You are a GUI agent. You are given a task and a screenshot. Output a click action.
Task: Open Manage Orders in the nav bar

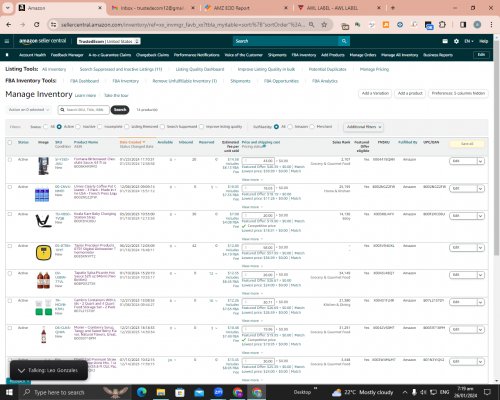coord(363,55)
